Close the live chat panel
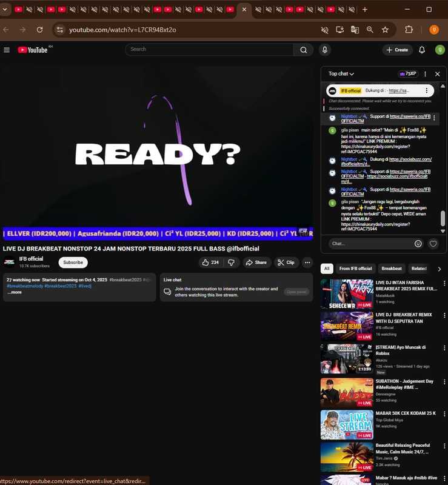 437,74
